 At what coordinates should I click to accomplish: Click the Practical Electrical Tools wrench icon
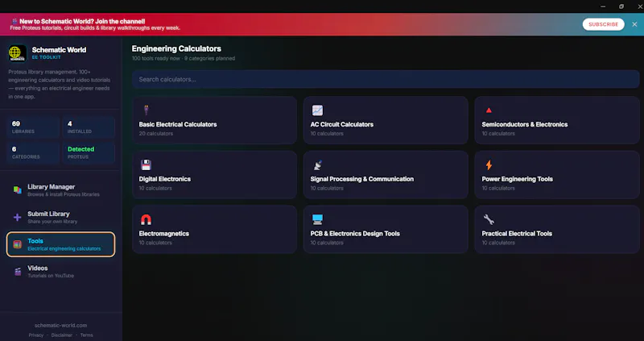point(489,219)
